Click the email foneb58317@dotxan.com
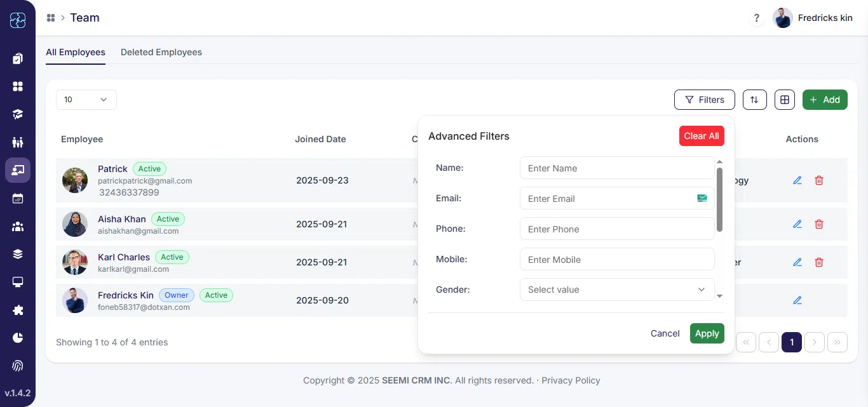Screen dimensions: 868x407 (x=144, y=307)
